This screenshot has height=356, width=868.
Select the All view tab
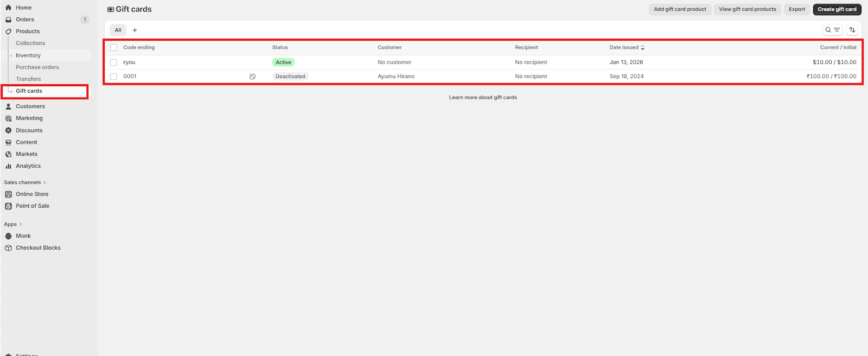tap(118, 30)
